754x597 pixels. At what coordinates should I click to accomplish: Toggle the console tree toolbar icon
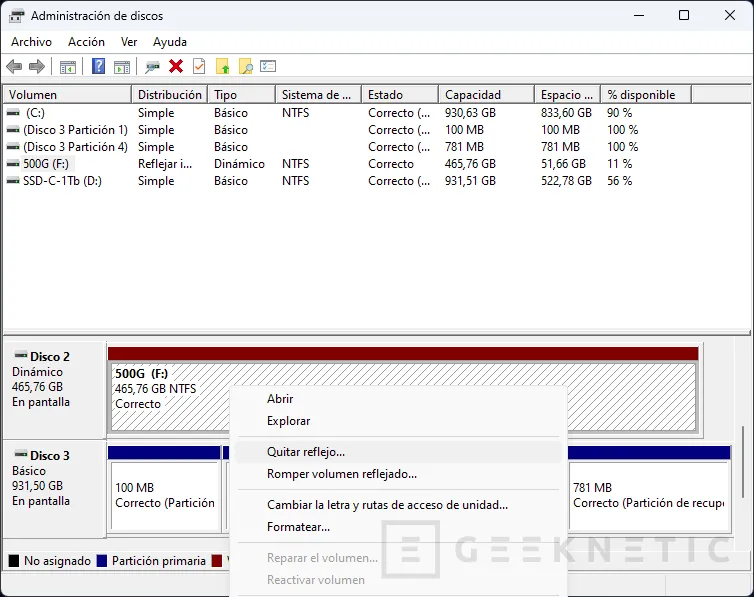coord(68,67)
